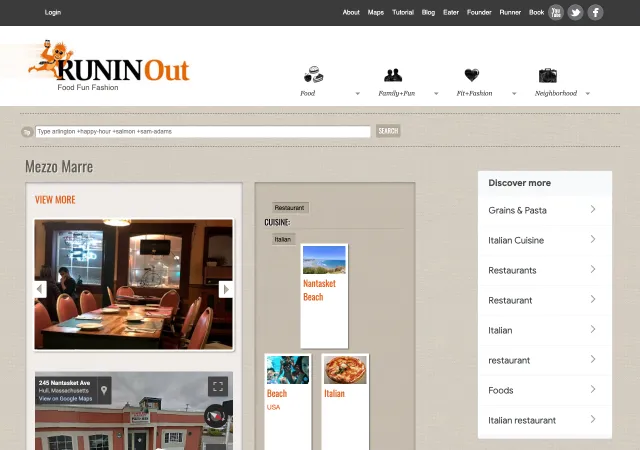Click the Neighborhood camera icon

tap(548, 76)
